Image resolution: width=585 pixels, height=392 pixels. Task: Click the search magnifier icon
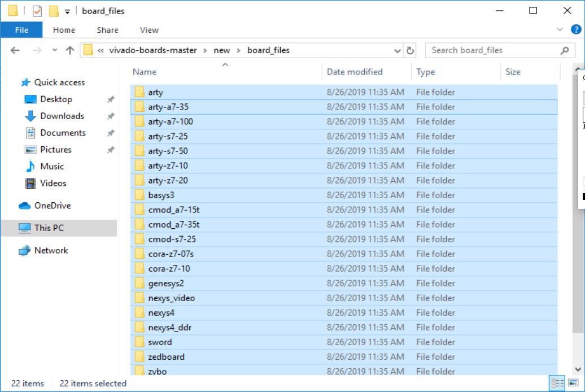(565, 50)
